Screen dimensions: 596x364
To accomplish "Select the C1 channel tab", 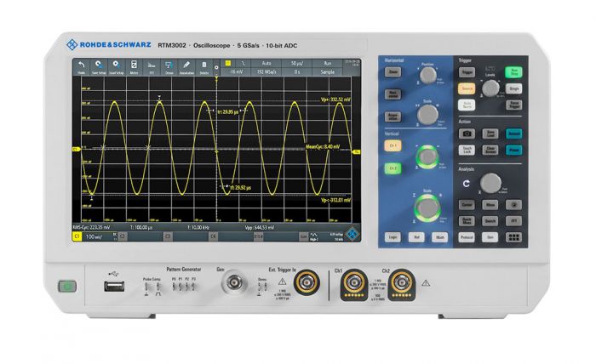I will tap(77, 237).
